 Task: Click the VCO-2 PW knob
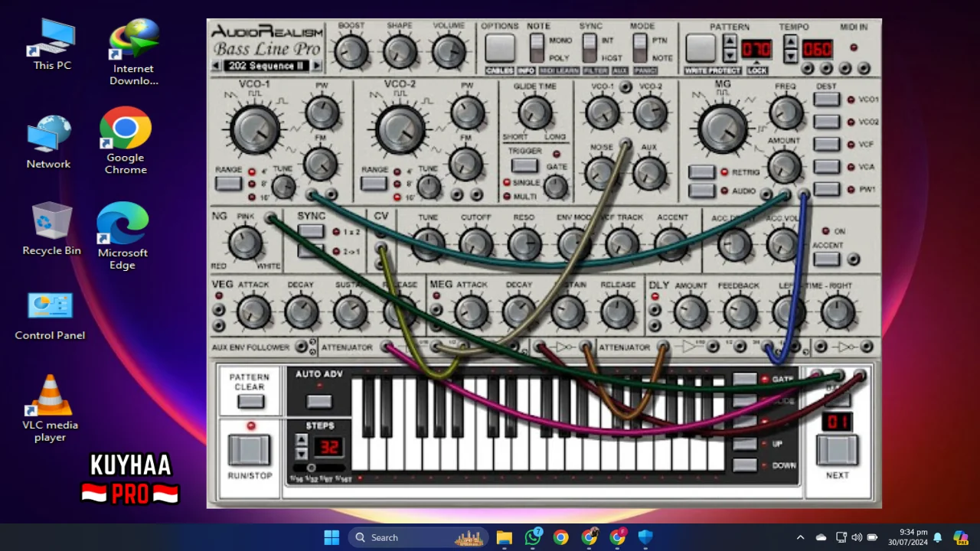click(x=467, y=112)
